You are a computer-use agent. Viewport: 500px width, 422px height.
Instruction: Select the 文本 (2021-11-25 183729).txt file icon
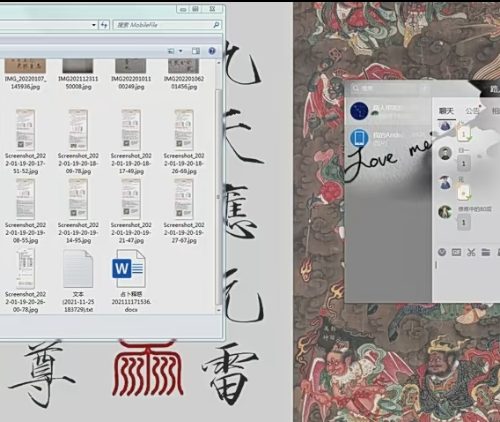[78, 269]
